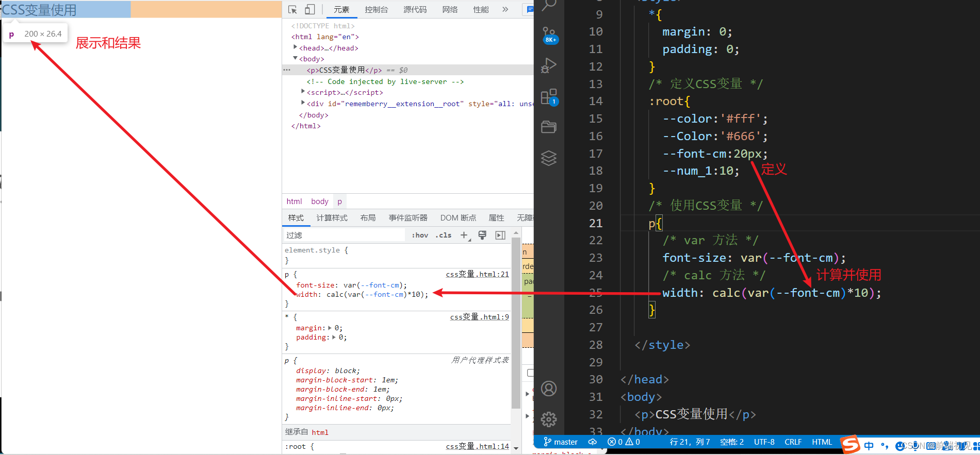The height and width of the screenshot is (455, 980).
Task: Toggle rendering emulations paintbrush icon
Action: [x=482, y=235]
